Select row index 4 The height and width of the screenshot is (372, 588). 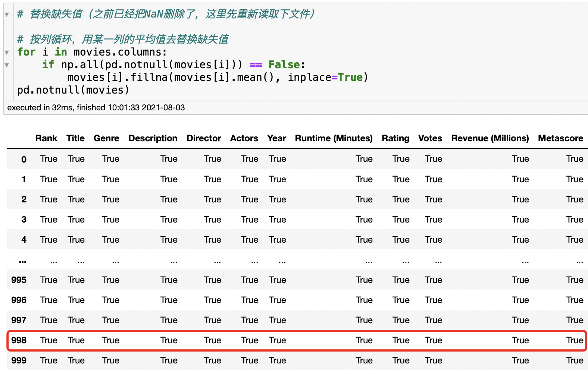click(x=24, y=240)
